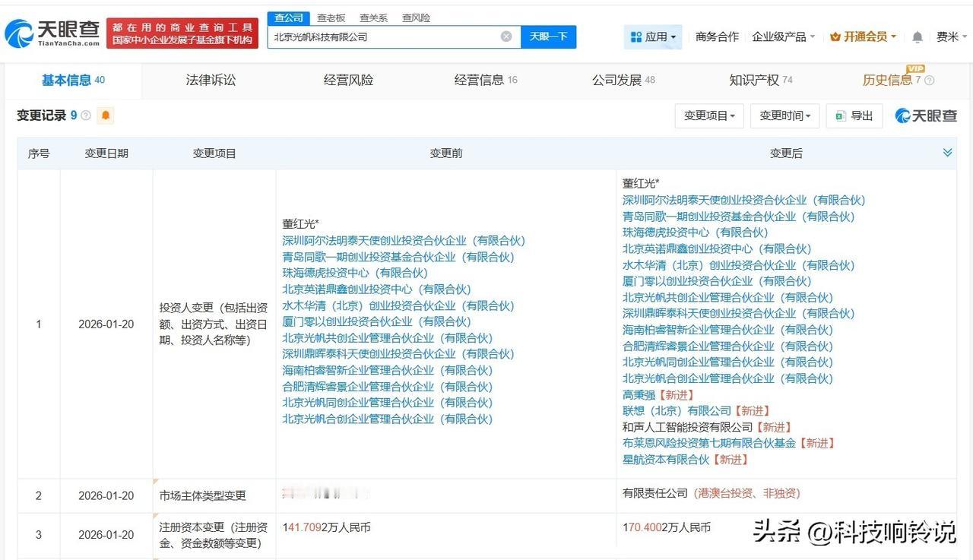
Task: Click the notification bell icon near 费米
Action: (x=916, y=36)
